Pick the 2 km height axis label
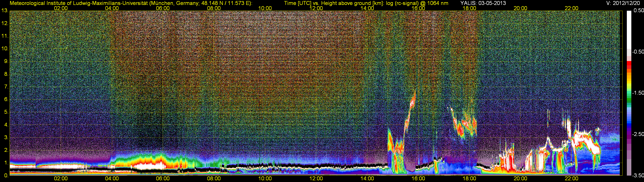The image size is (644, 182). pos(6,150)
